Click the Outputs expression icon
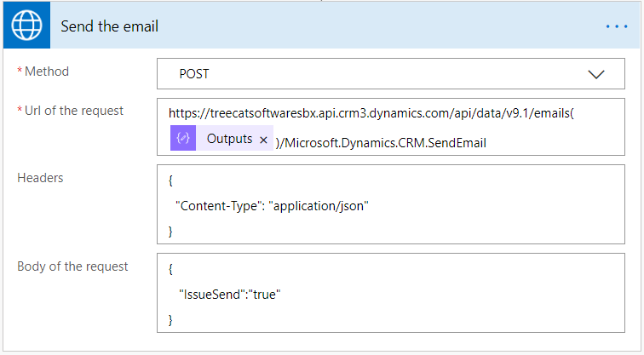The image size is (644, 355). [183, 138]
